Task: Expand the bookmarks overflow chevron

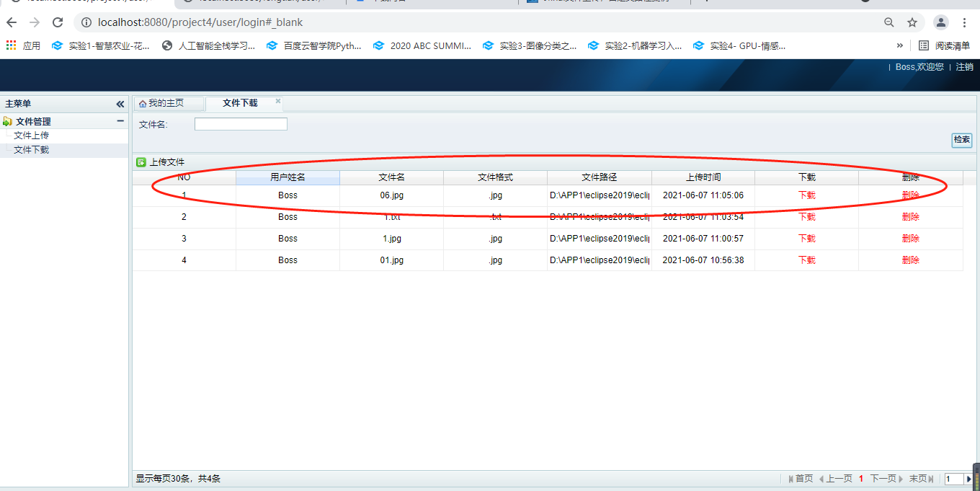Action: [x=899, y=45]
